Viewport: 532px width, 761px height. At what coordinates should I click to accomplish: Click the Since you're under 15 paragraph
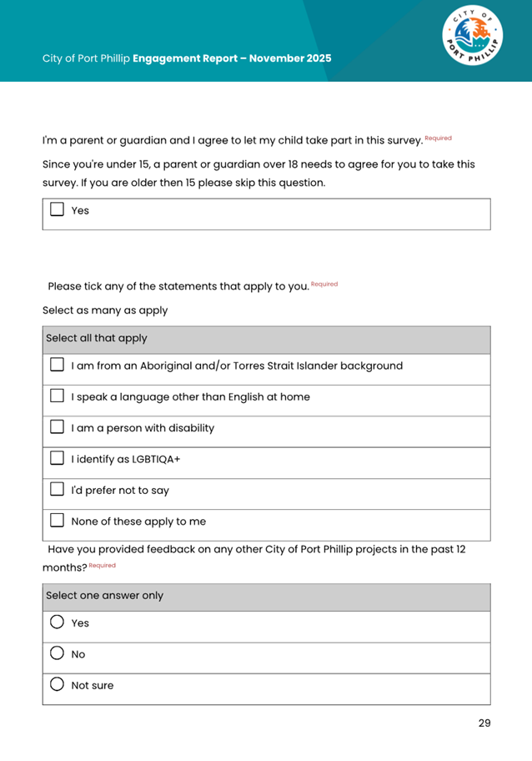point(258,174)
